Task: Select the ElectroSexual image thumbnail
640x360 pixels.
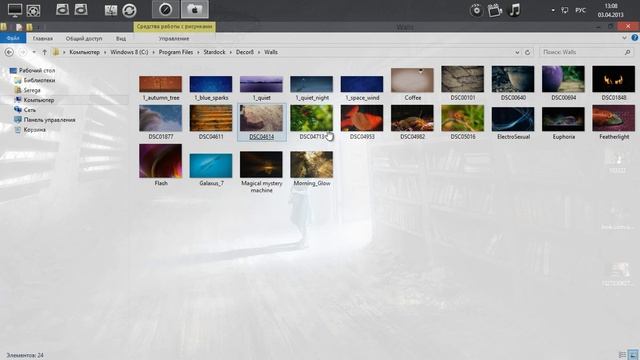Action: (513, 119)
